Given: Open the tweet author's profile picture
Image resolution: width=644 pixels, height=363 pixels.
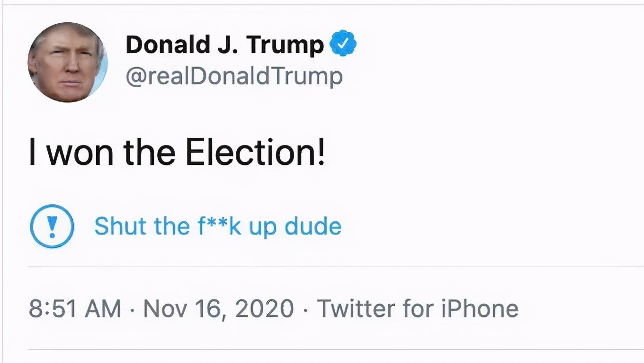Looking at the screenshot, I should coord(67,62).
